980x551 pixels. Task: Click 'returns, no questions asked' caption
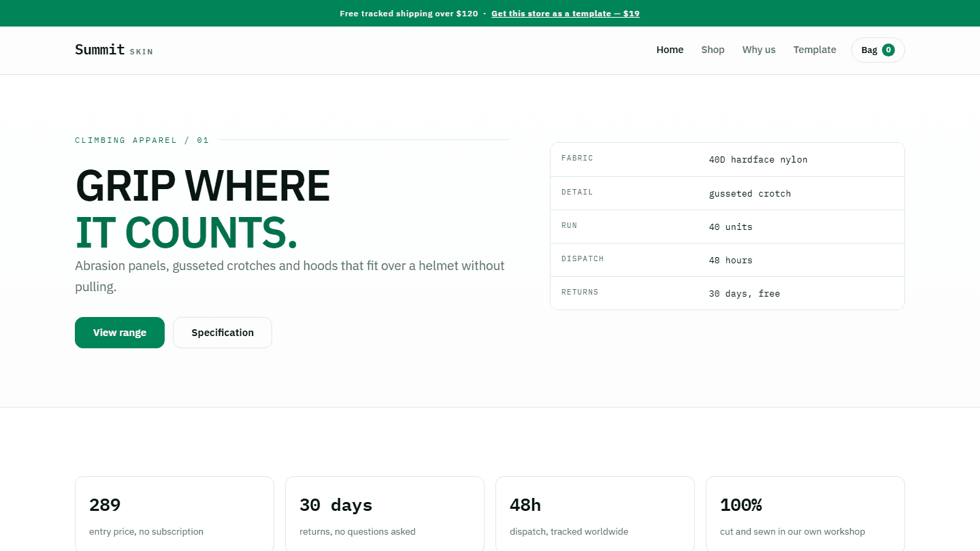coord(357,532)
